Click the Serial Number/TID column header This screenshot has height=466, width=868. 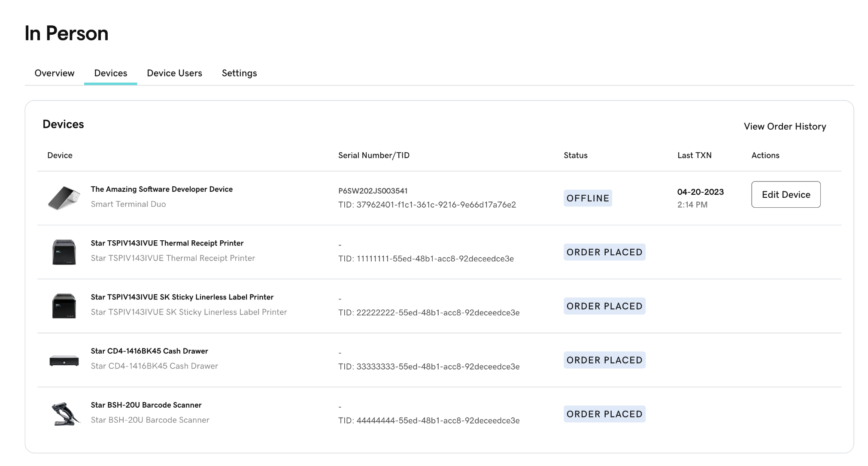point(373,155)
